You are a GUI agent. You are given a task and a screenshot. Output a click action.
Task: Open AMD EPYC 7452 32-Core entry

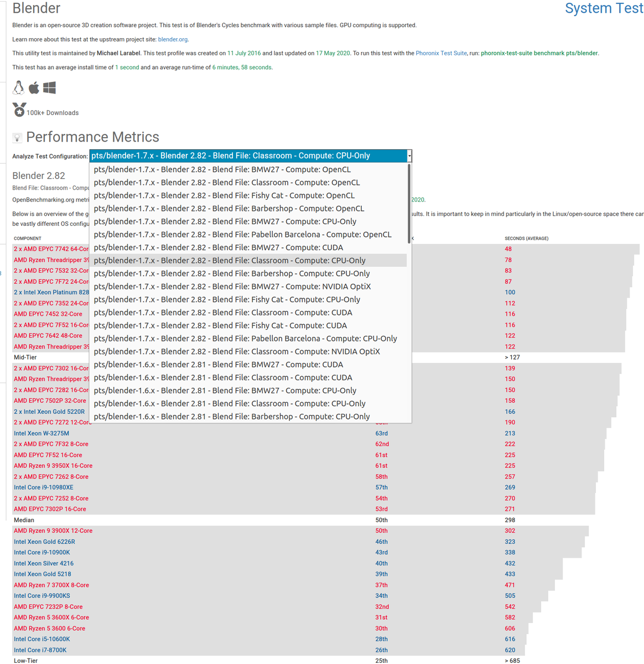(x=48, y=314)
